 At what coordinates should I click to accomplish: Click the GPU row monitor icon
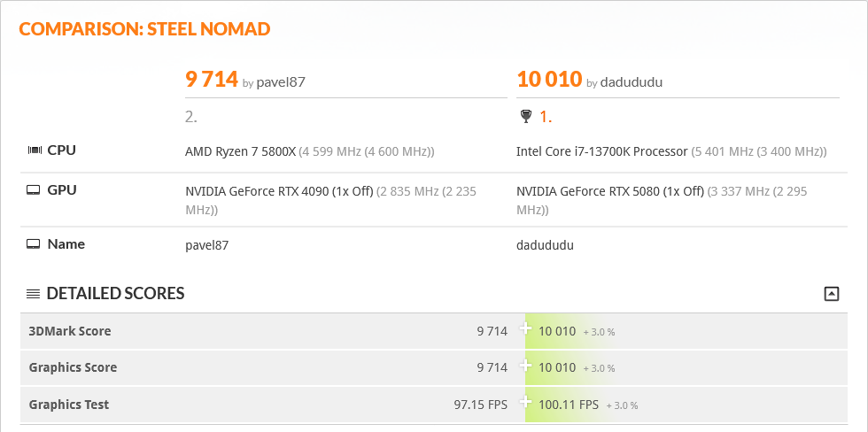tap(35, 190)
